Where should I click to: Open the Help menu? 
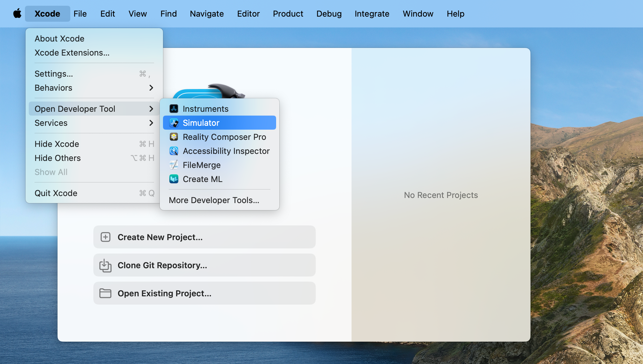455,14
